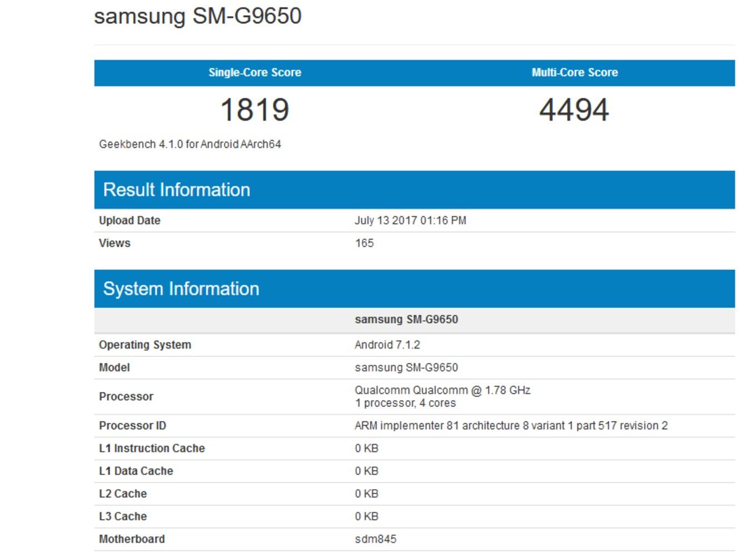Image resolution: width=756 pixels, height=552 pixels.
Task: Select the '1 processor, 4 cores' text
Action: [x=405, y=403]
